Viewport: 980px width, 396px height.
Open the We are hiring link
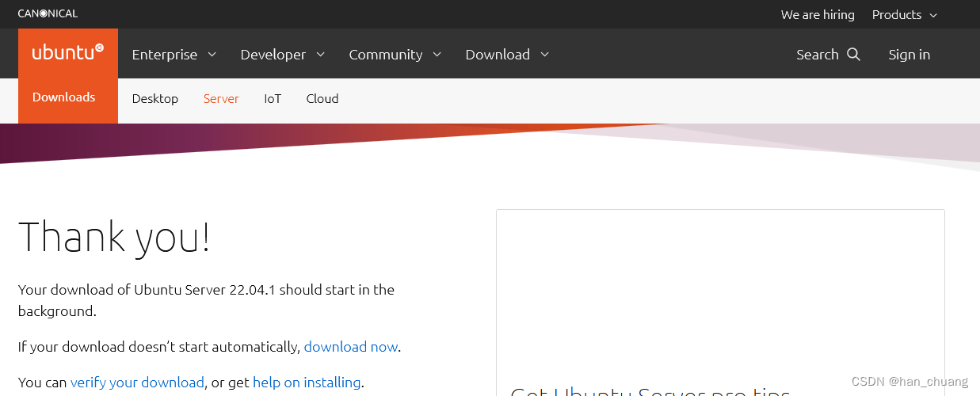[x=818, y=14]
